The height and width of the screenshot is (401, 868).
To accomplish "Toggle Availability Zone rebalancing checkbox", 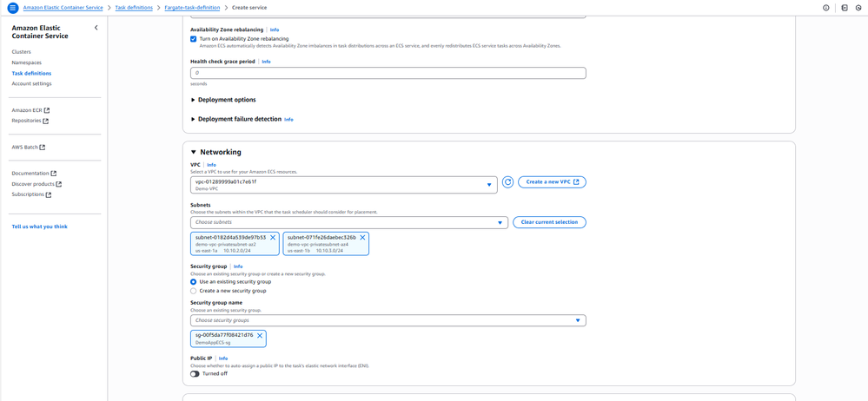I will [x=194, y=39].
